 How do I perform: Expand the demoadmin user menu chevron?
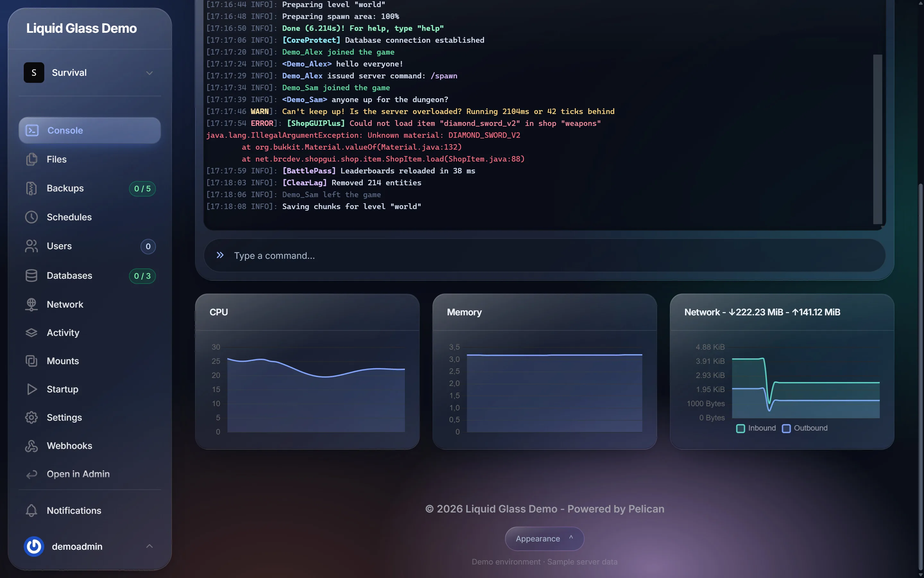149,546
